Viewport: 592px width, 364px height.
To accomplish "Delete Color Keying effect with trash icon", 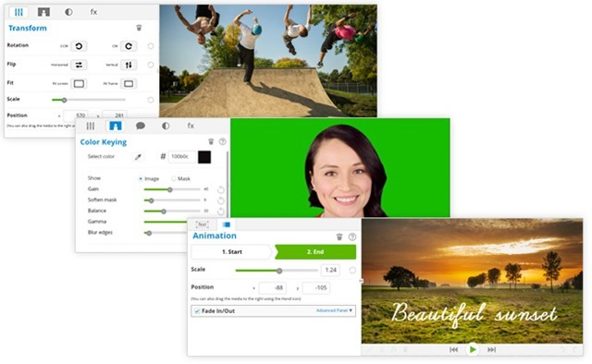I will [211, 141].
